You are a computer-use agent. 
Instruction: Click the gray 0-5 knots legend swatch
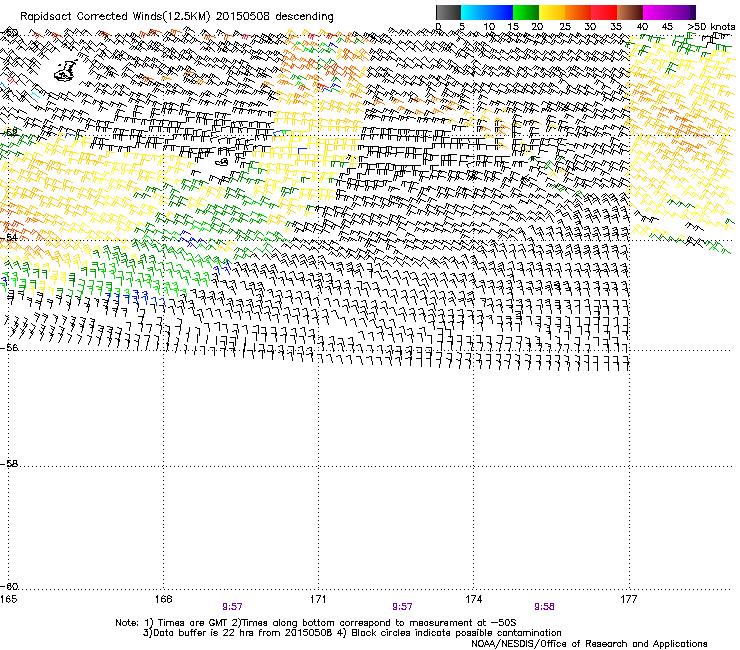click(449, 12)
